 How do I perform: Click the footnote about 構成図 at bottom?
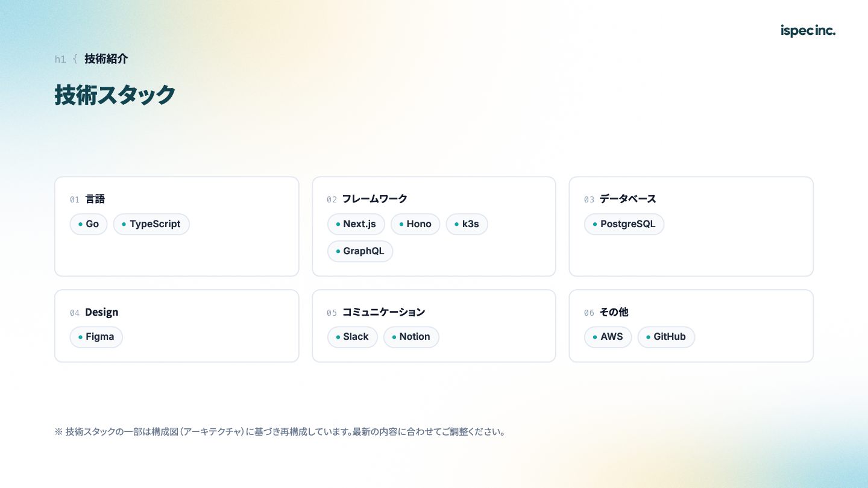pyautogui.click(x=281, y=432)
